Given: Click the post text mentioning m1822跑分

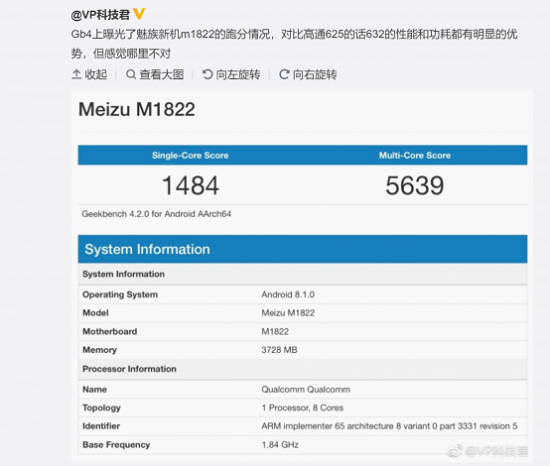Looking at the screenshot, I should tap(295, 44).
